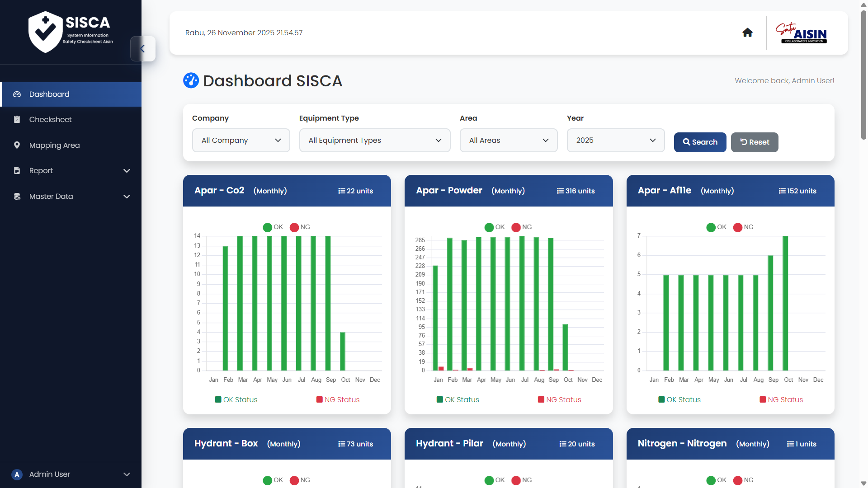This screenshot has height=488, width=868.
Task: Click the list icon beside 1 units
Action: coord(790,444)
